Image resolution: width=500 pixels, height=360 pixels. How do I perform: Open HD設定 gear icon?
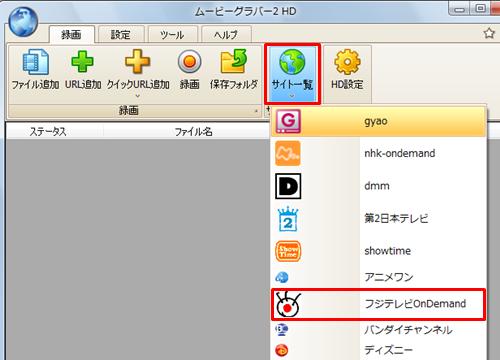[347, 62]
